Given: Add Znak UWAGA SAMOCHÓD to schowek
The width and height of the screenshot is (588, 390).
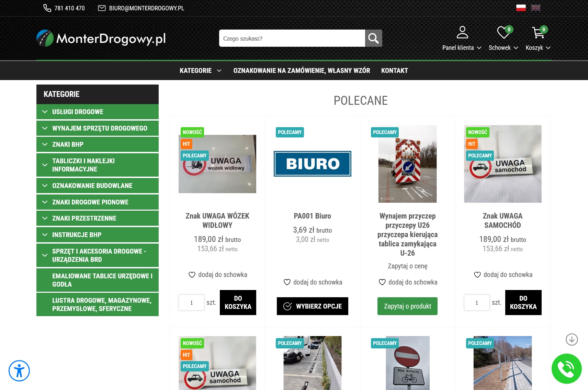Looking at the screenshot, I should pos(502,275).
